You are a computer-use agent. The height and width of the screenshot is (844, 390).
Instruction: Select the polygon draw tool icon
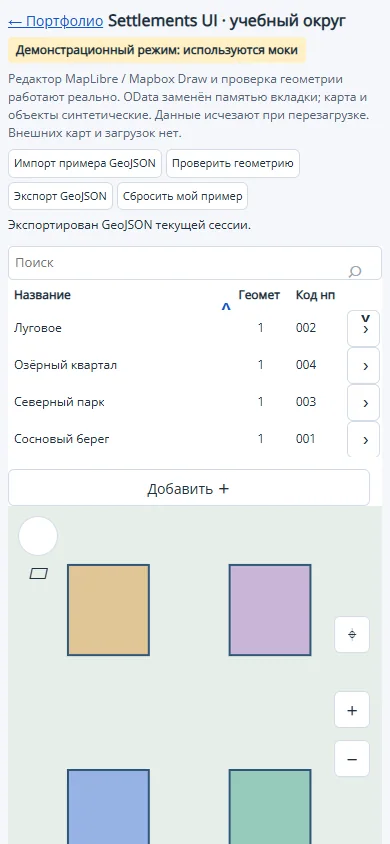point(38,574)
